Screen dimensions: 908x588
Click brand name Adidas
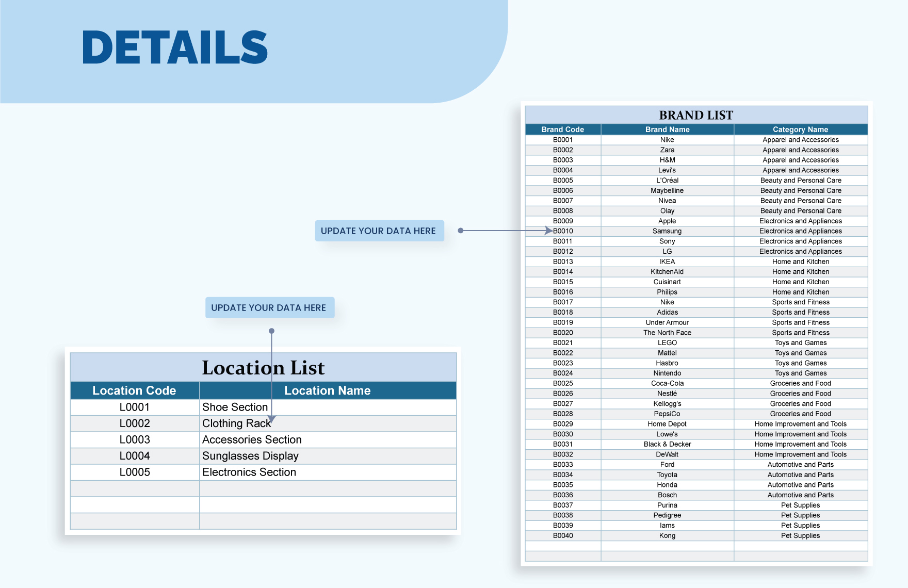[x=667, y=313]
